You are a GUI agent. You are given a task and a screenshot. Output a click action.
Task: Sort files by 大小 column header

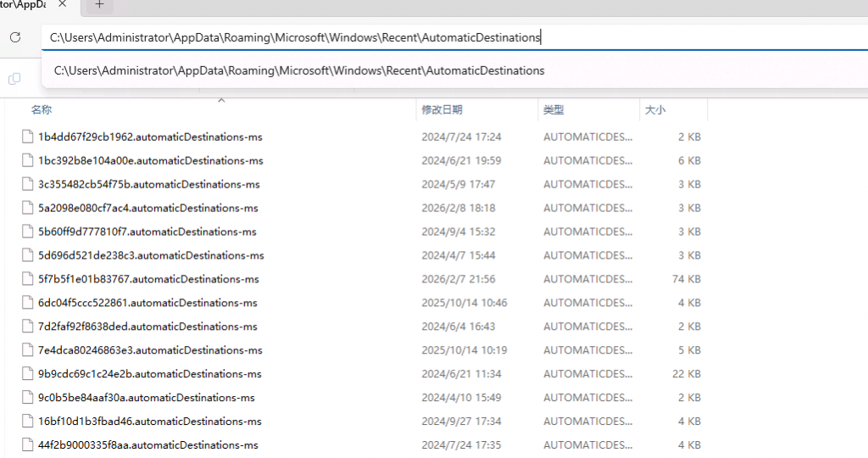pyautogui.click(x=655, y=110)
